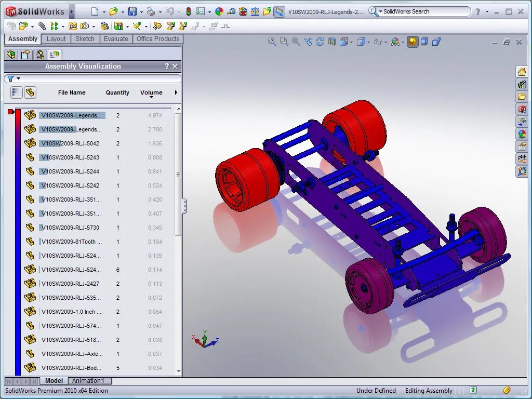The height and width of the screenshot is (399, 532).
Task: Open the Help question mark dropdown arrow
Action: (x=487, y=12)
